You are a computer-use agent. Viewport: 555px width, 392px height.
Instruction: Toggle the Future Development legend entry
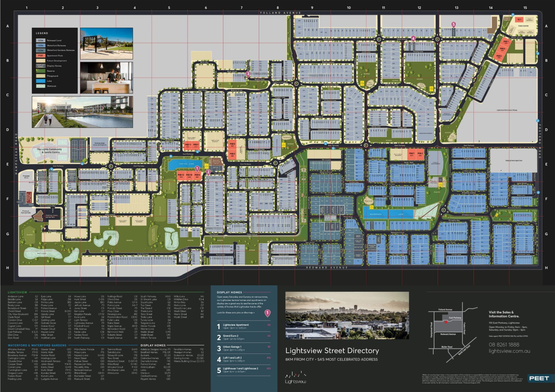click(57, 61)
